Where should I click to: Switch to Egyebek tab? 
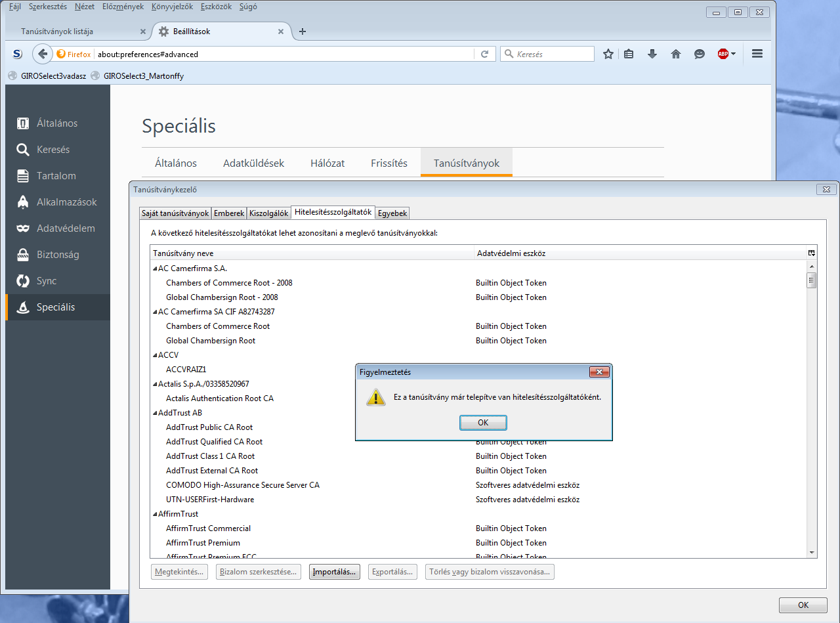coord(392,213)
